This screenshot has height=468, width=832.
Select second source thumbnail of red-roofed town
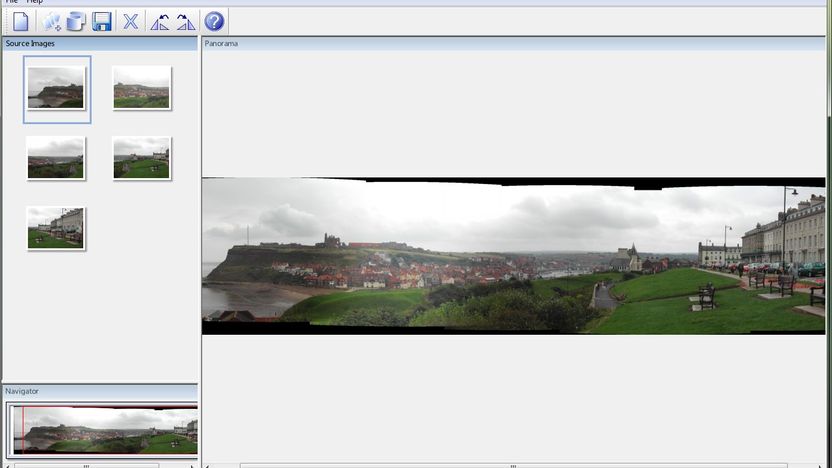coord(142,88)
